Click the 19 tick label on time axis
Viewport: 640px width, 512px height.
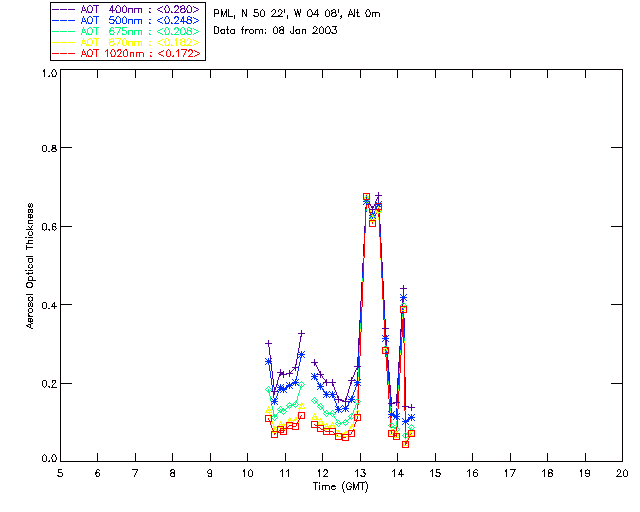(x=585, y=473)
